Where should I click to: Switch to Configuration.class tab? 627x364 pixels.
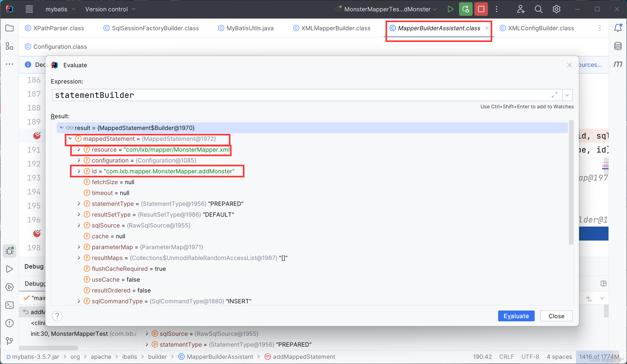pyautogui.click(x=60, y=46)
